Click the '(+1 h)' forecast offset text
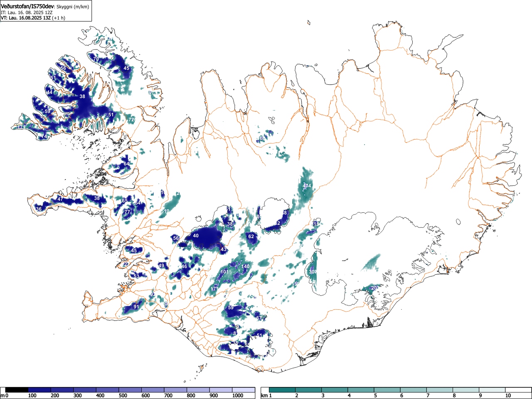This screenshot has height=399, width=532. pos(58,18)
